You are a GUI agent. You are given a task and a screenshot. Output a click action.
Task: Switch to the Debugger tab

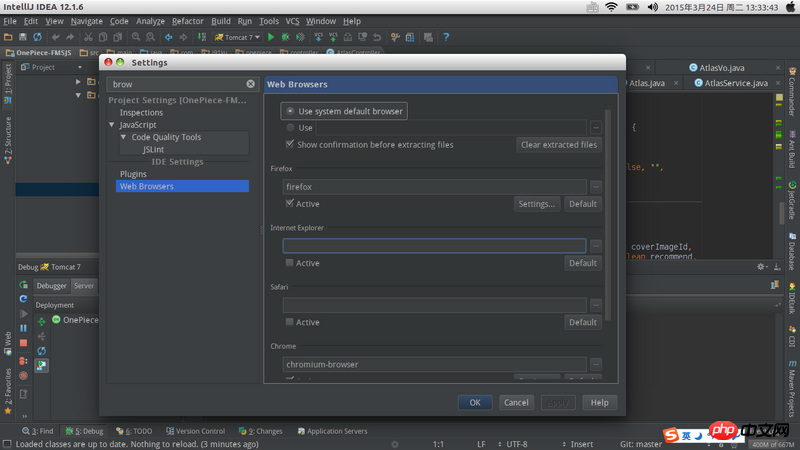coord(52,286)
